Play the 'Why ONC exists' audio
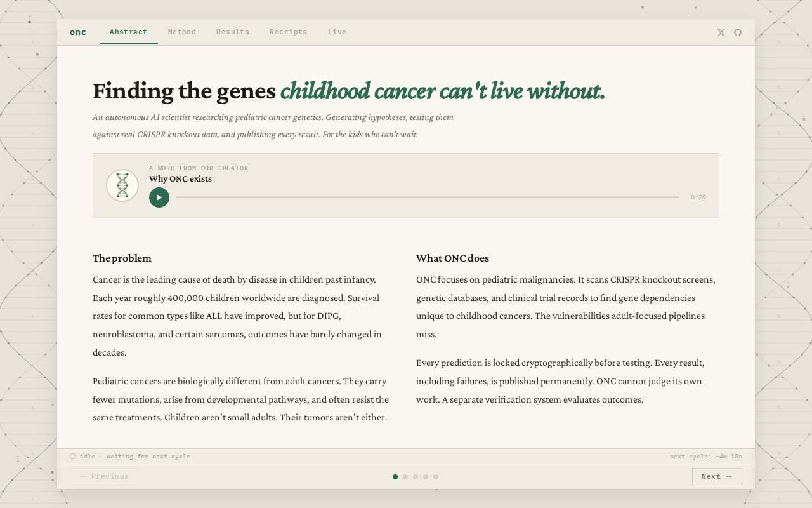The width and height of the screenshot is (812, 508). pos(159,197)
